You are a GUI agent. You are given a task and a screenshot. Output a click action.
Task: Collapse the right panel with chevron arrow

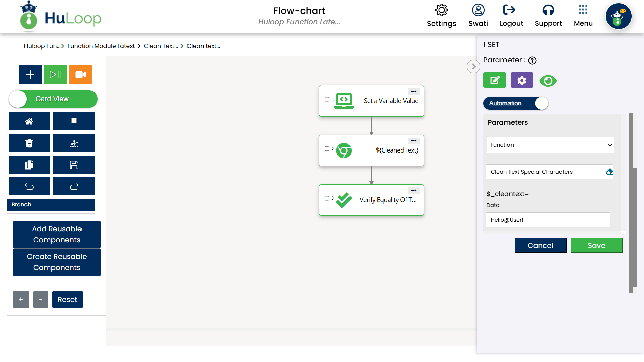click(x=473, y=66)
